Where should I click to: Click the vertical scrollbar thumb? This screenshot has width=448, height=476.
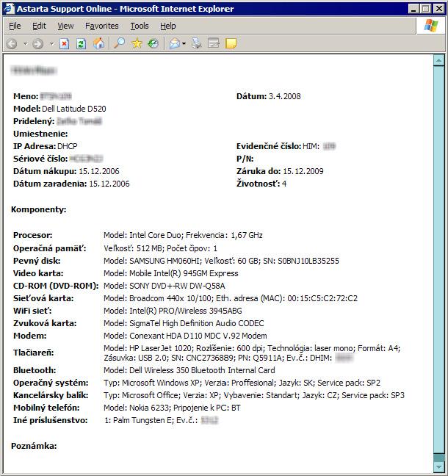pyautogui.click(x=438, y=259)
